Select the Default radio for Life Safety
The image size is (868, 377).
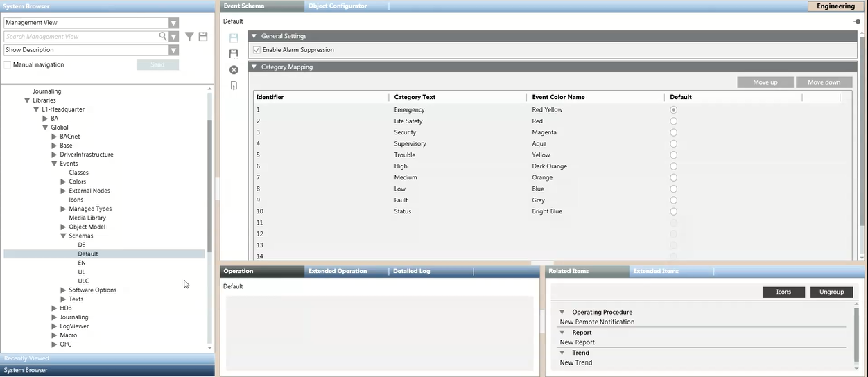(x=673, y=121)
